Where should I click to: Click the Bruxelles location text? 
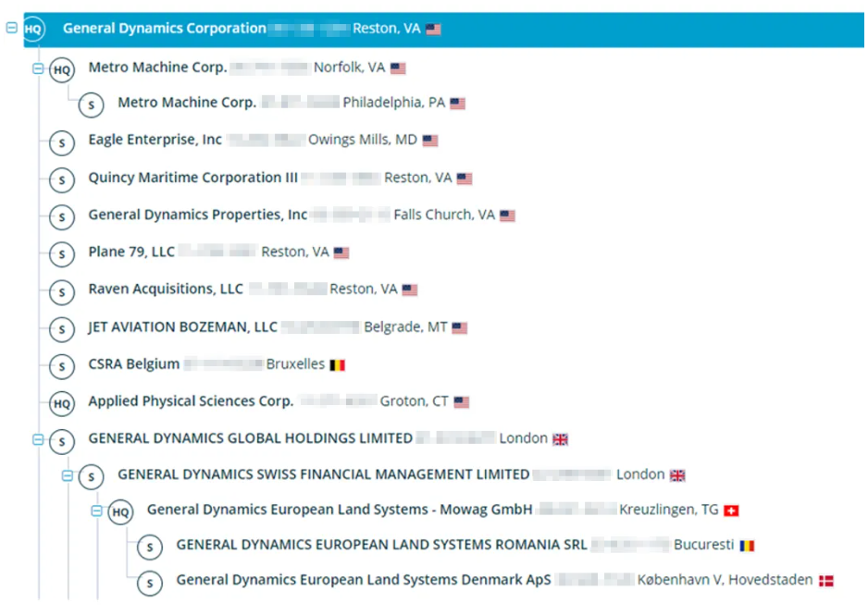click(x=295, y=363)
